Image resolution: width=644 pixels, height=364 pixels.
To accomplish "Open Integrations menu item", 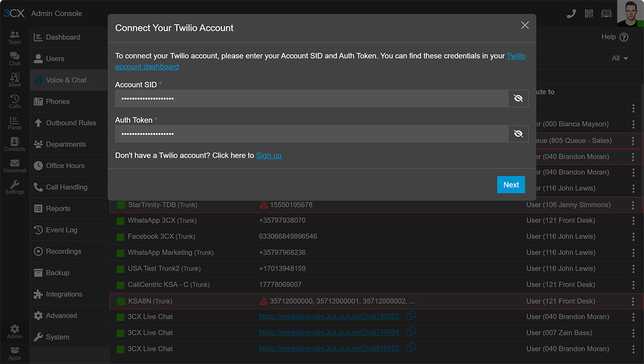I will [x=69, y=294].
